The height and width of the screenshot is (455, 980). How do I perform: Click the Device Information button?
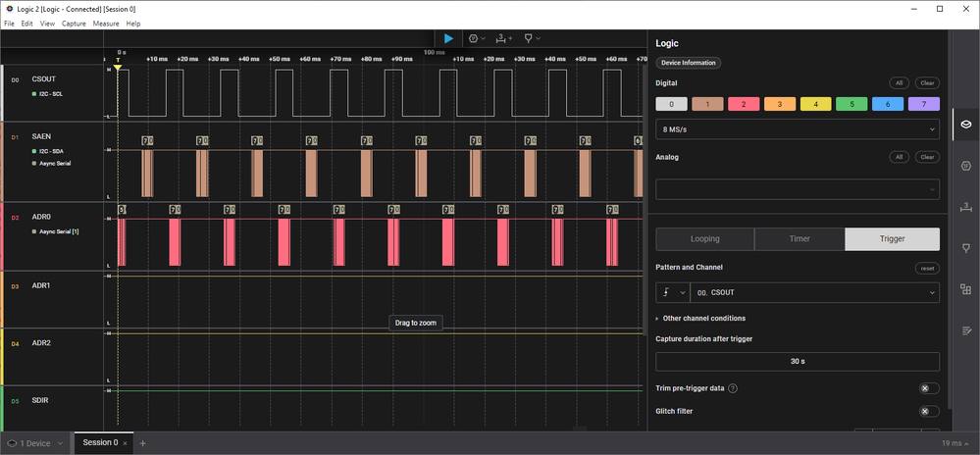(x=687, y=63)
